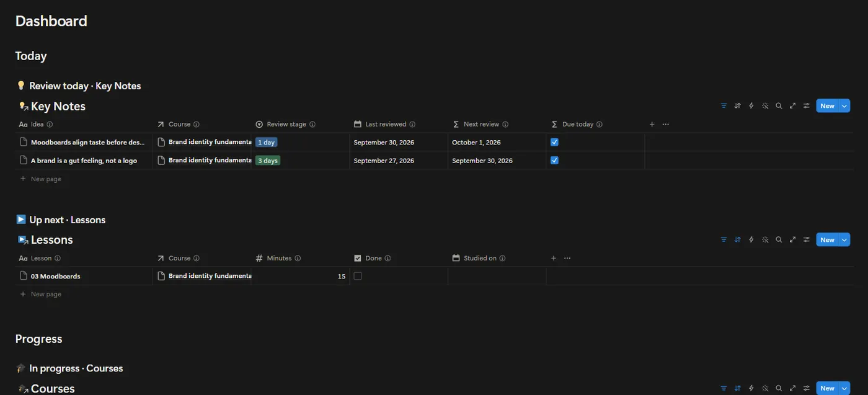The image size is (868, 395).
Task: Select Minutes cell showing 15
Action: (x=301, y=277)
